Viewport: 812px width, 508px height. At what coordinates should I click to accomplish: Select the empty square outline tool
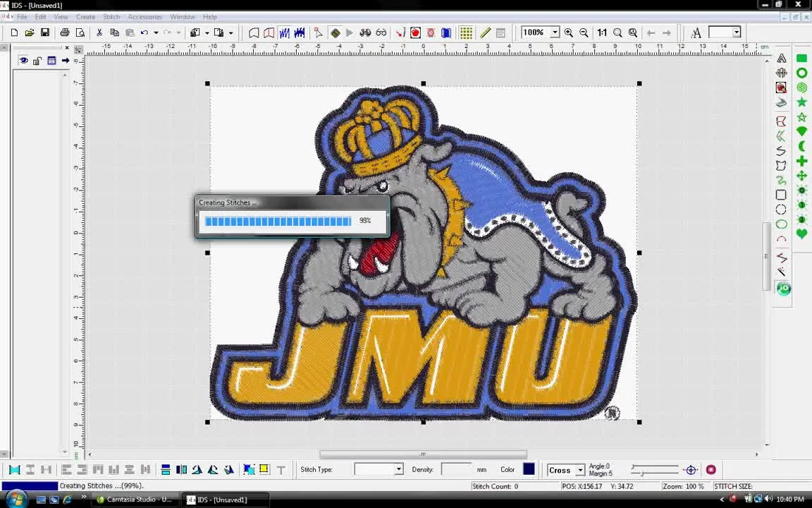[x=781, y=195]
